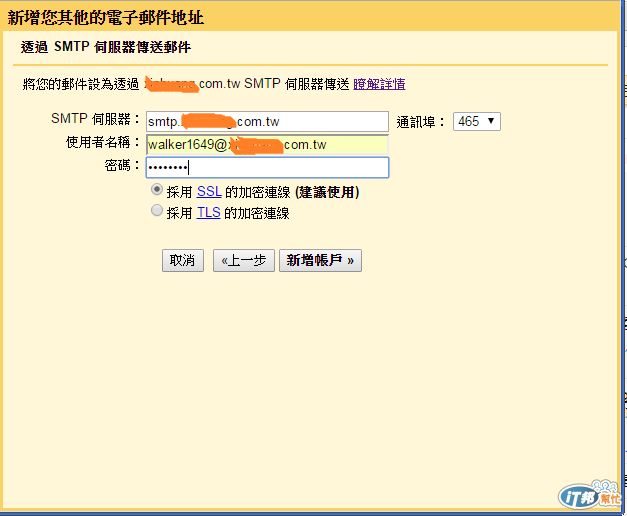Open the 瞭解詳情 learn more link
627x516 pixels.
click(x=379, y=84)
